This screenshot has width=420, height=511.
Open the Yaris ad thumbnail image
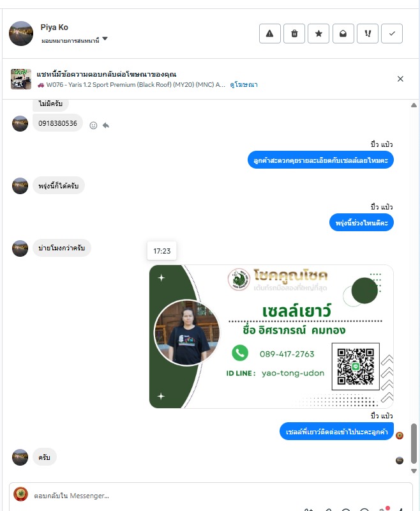[x=21, y=79]
